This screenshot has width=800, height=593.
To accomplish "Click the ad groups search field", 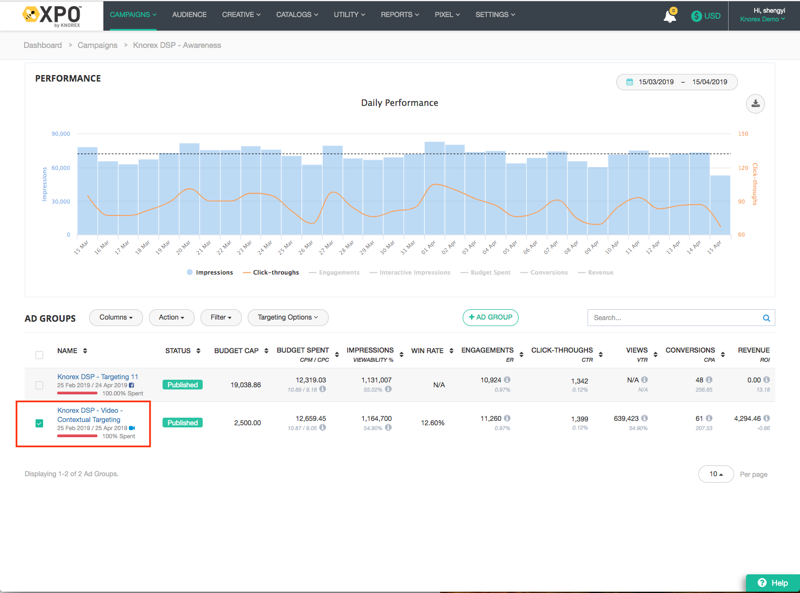I will coord(673,318).
